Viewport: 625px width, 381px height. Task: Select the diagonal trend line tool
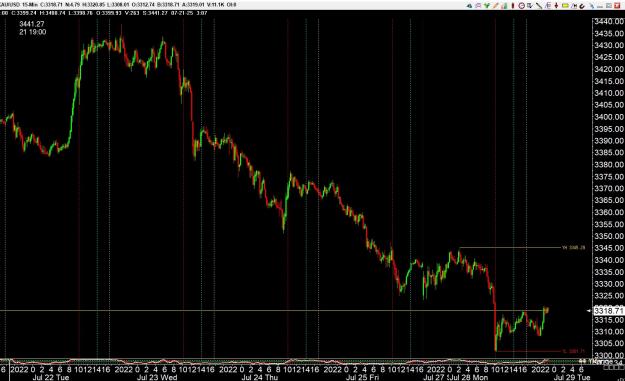539,6
